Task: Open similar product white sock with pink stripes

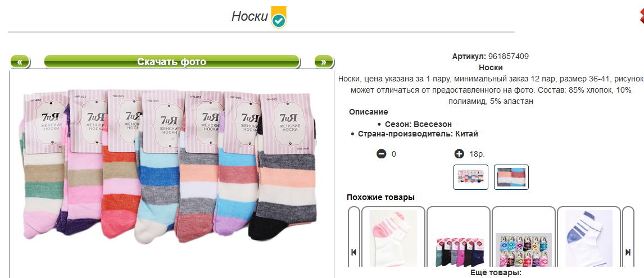Action: [x=393, y=238]
